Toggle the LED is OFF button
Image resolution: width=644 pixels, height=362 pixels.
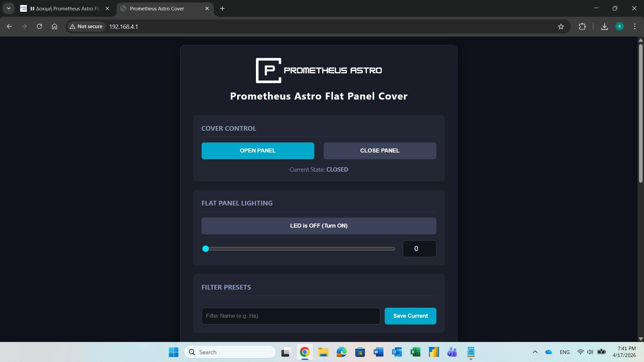318,226
